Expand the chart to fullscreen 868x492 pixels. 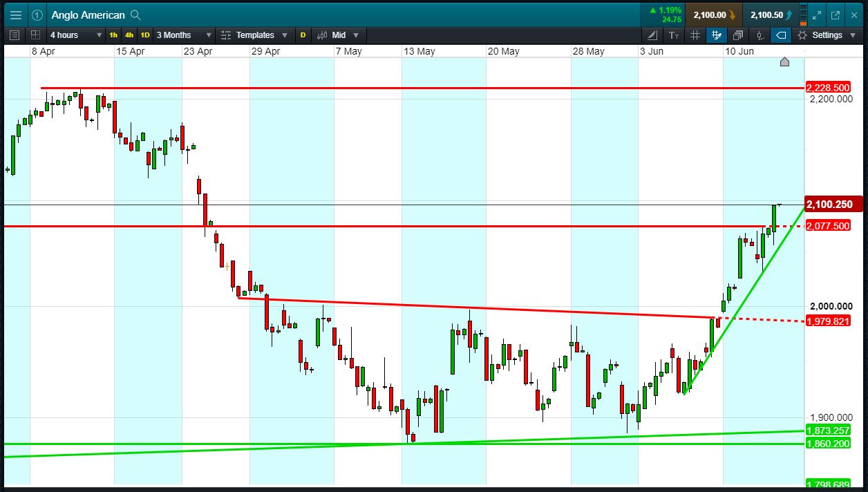[x=816, y=15]
